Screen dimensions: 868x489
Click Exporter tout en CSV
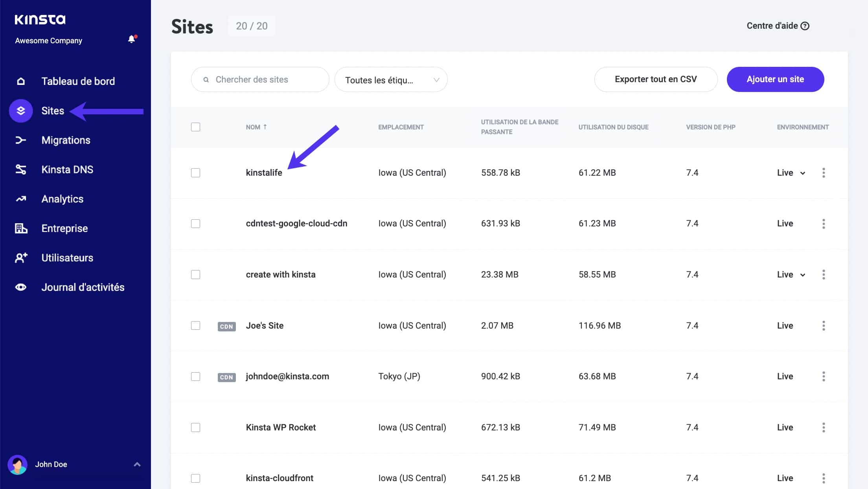tap(655, 79)
